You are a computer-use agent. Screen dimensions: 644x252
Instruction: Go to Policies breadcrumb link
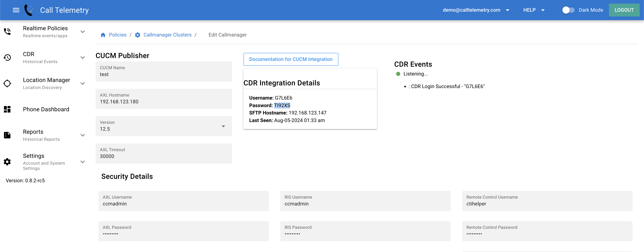[118, 35]
